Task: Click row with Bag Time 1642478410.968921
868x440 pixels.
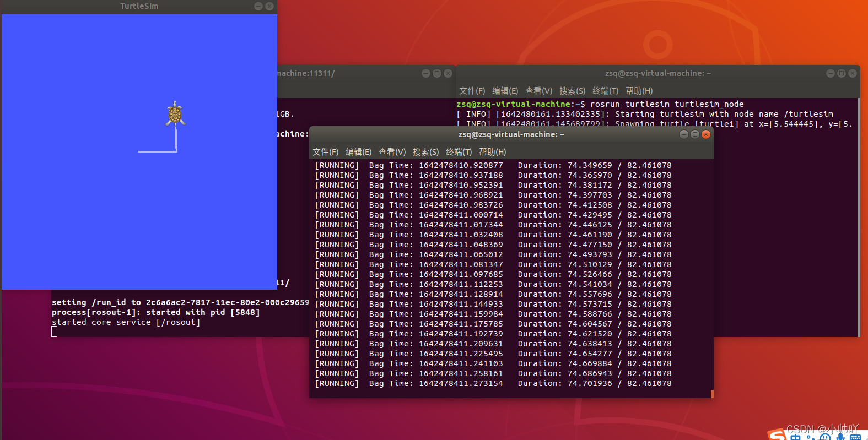Action: [x=493, y=195]
